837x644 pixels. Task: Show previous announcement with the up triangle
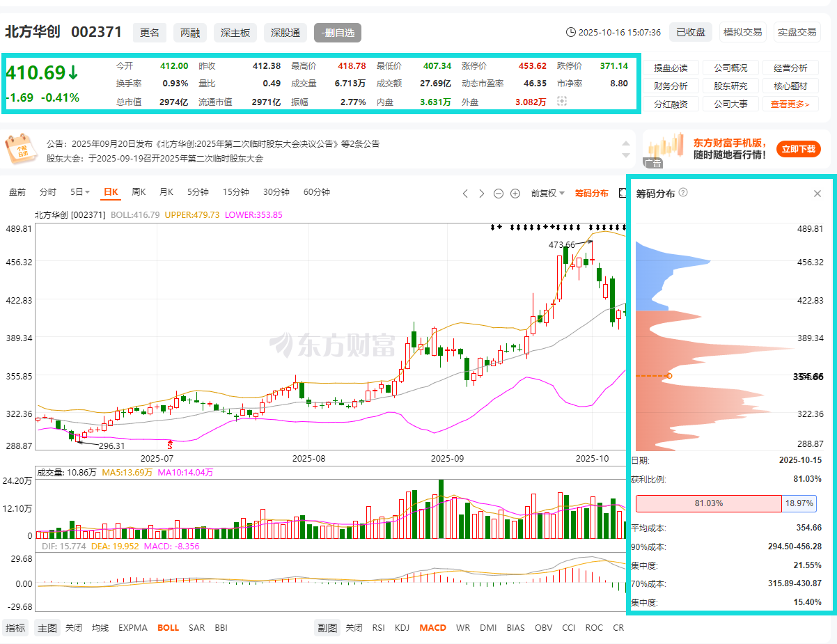click(626, 143)
